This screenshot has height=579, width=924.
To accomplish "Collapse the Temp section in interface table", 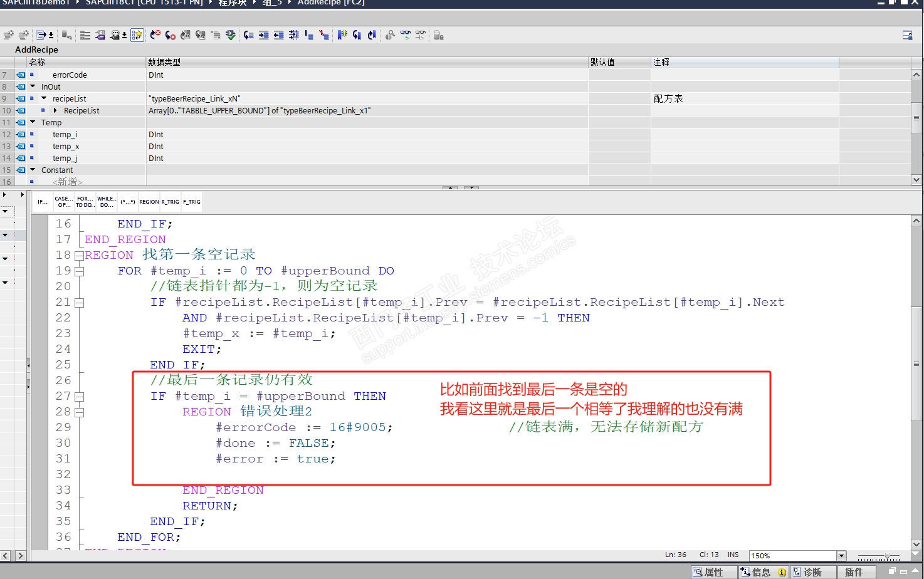I will click(x=33, y=122).
